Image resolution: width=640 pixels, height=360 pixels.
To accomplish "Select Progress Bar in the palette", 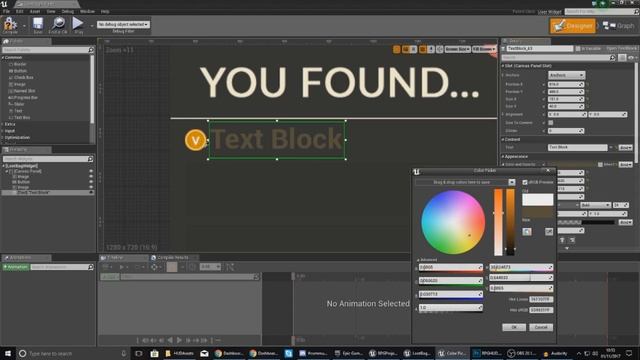I will coord(26,98).
